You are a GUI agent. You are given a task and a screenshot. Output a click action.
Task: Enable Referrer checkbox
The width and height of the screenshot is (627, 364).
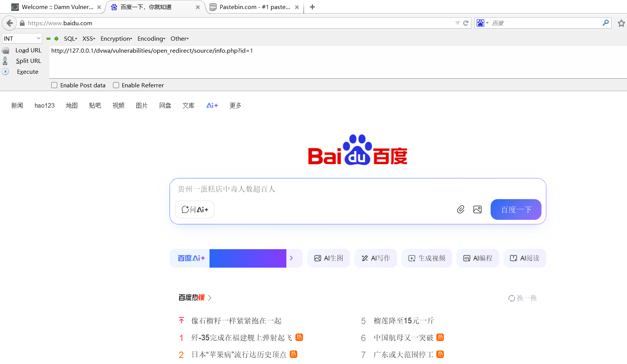[116, 85]
